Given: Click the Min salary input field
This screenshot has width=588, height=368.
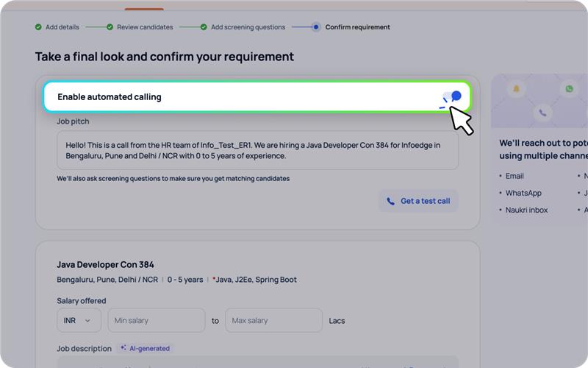Looking at the screenshot, I should point(157,320).
